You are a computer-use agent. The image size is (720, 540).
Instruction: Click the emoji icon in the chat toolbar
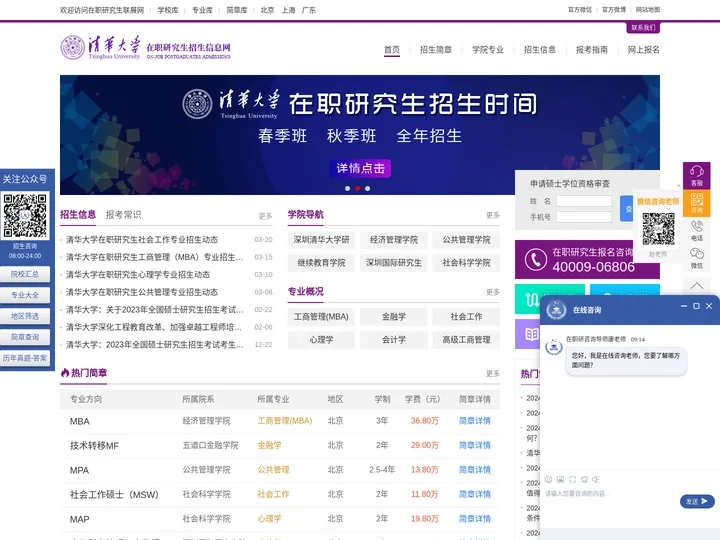pyautogui.click(x=548, y=479)
